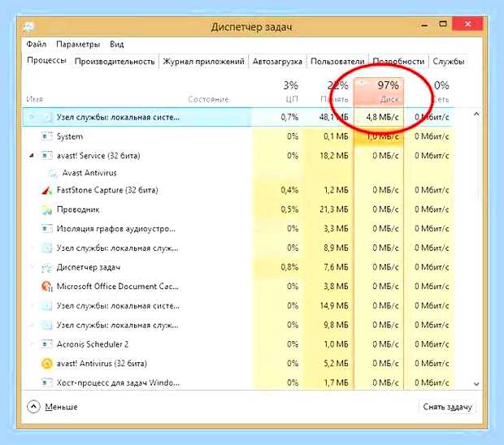Minimize the Task Manager window
Image resolution: width=504 pixels, height=445 pixels.
pos(424,24)
